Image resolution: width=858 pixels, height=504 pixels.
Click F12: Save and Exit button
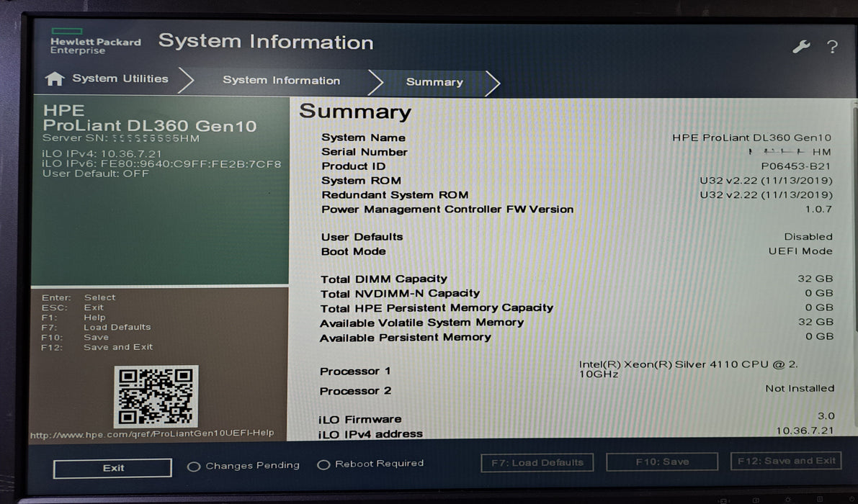tap(786, 461)
